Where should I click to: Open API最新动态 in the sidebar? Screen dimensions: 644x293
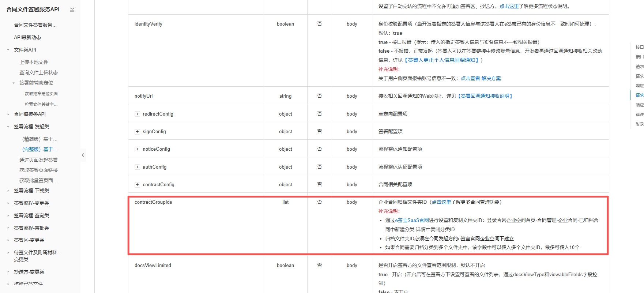tap(27, 37)
